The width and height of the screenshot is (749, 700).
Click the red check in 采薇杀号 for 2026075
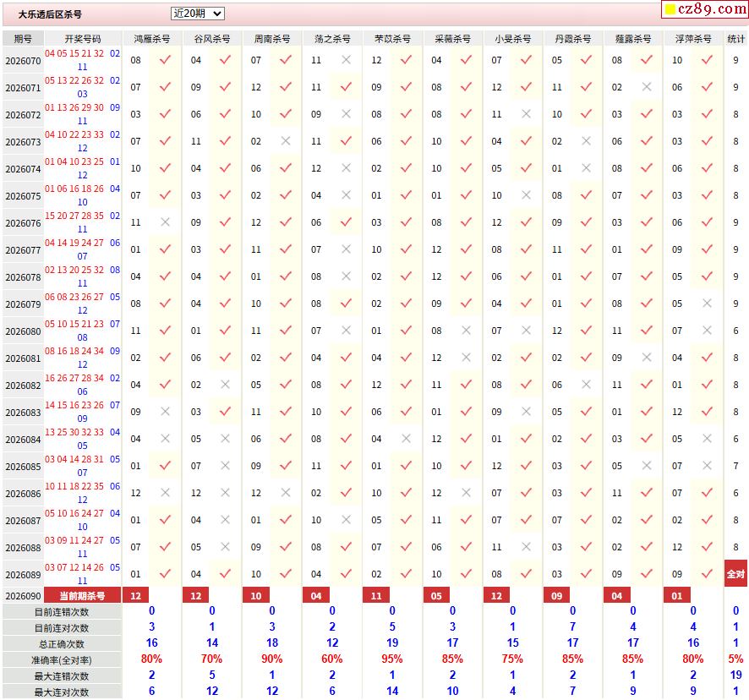[466, 195]
